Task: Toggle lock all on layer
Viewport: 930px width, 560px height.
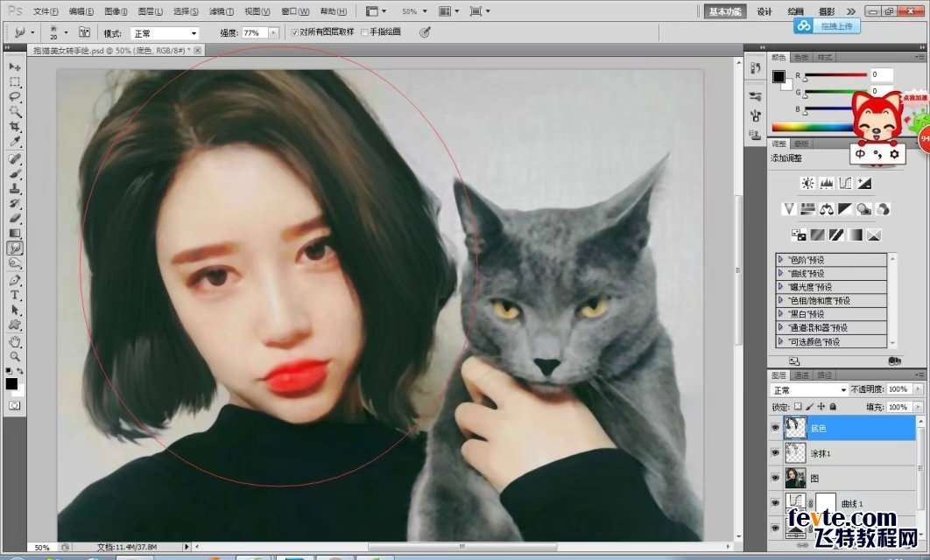Action: (833, 407)
